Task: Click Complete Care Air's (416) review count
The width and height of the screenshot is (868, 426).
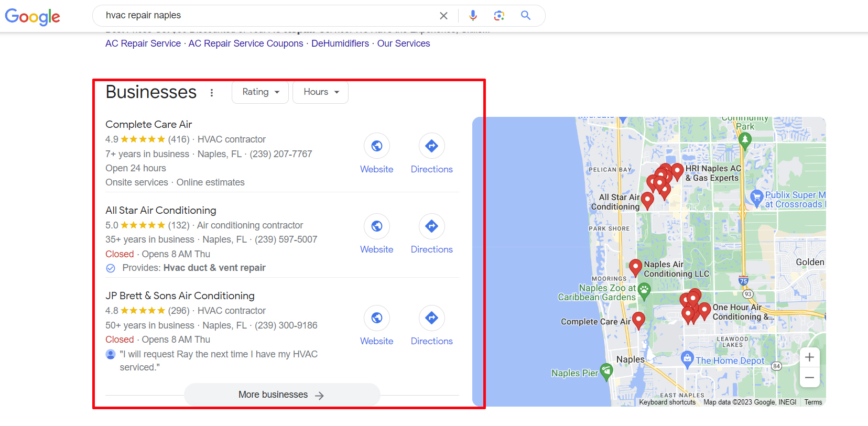Action: click(179, 139)
